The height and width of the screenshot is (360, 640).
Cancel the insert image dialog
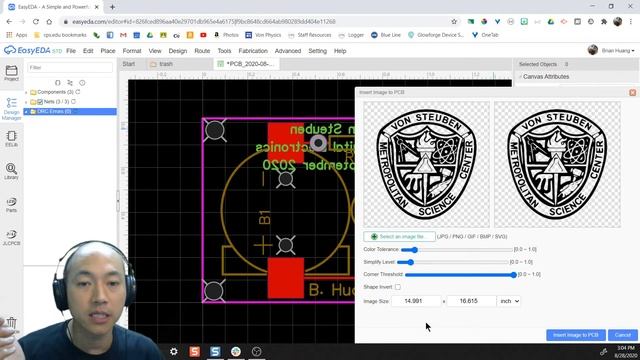tap(622, 335)
